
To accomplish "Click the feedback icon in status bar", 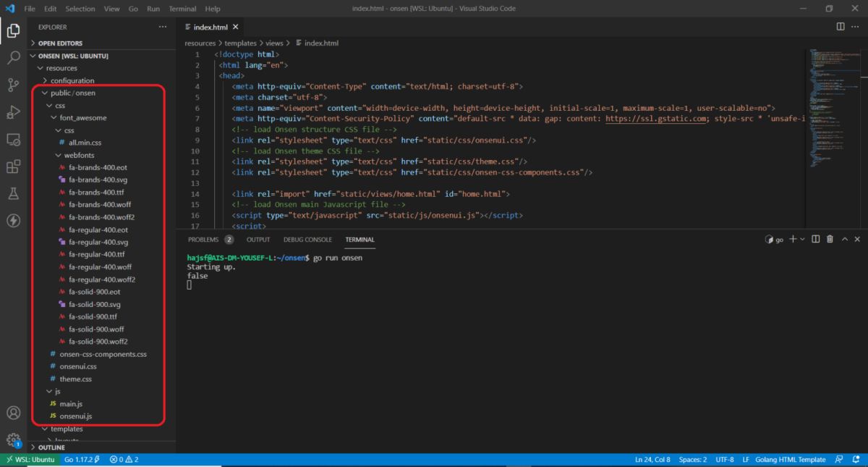I will [x=838, y=460].
